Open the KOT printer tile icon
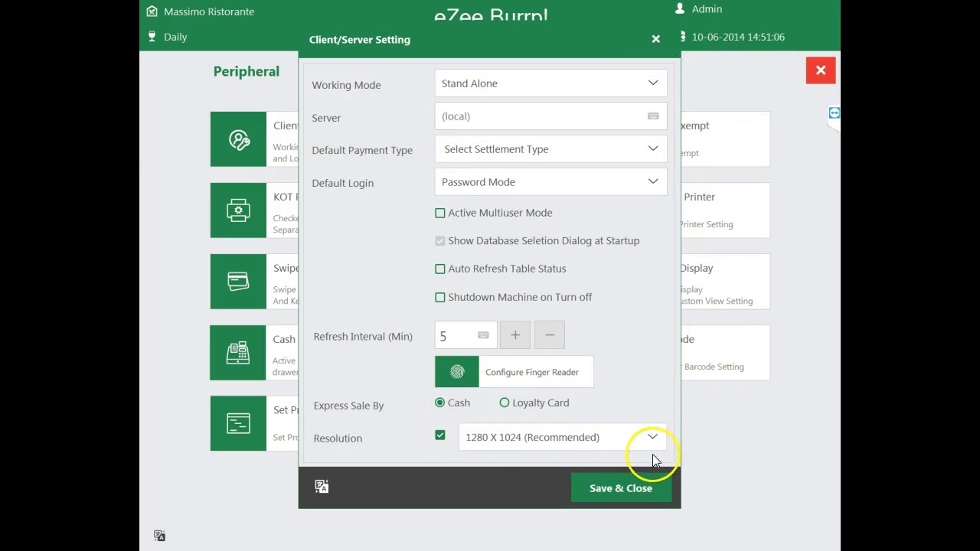Image resolution: width=980 pixels, height=551 pixels. pos(238,210)
